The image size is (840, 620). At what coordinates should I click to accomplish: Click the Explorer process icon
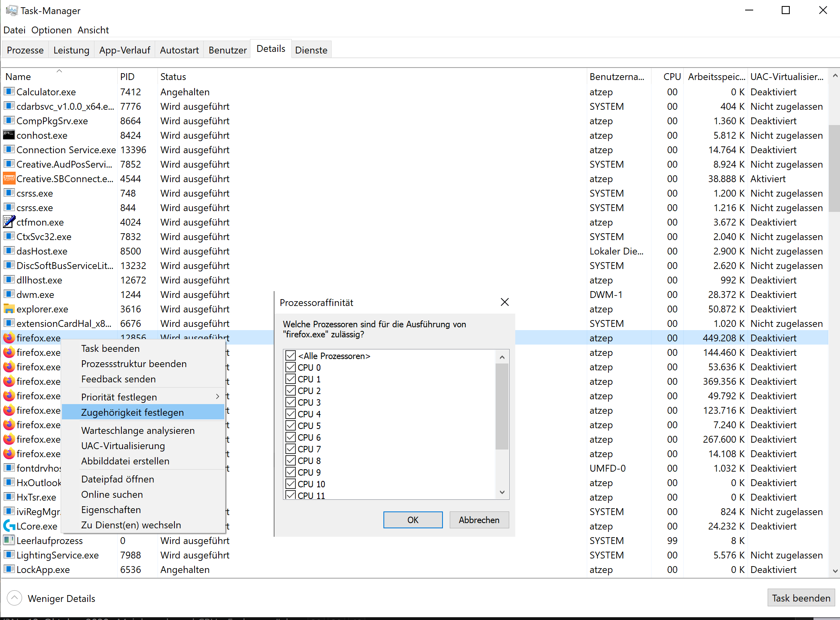click(x=10, y=309)
